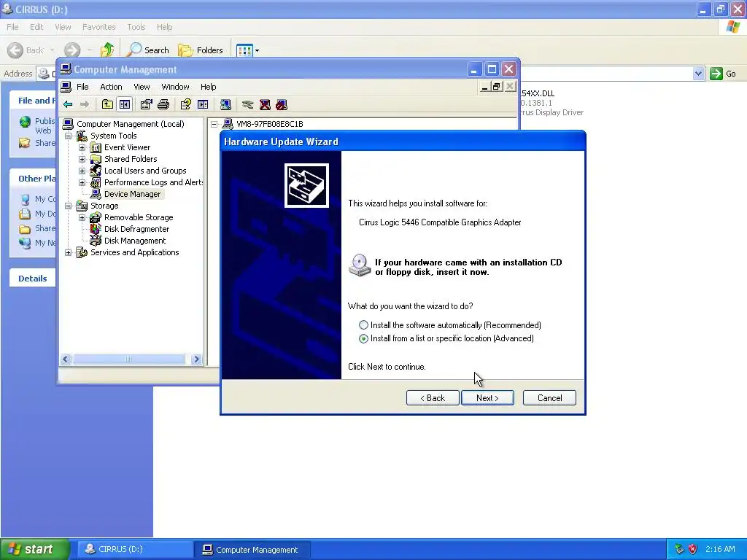The width and height of the screenshot is (747, 560).
Task: Click the Details panel header in Explorer
Action: [x=32, y=279]
